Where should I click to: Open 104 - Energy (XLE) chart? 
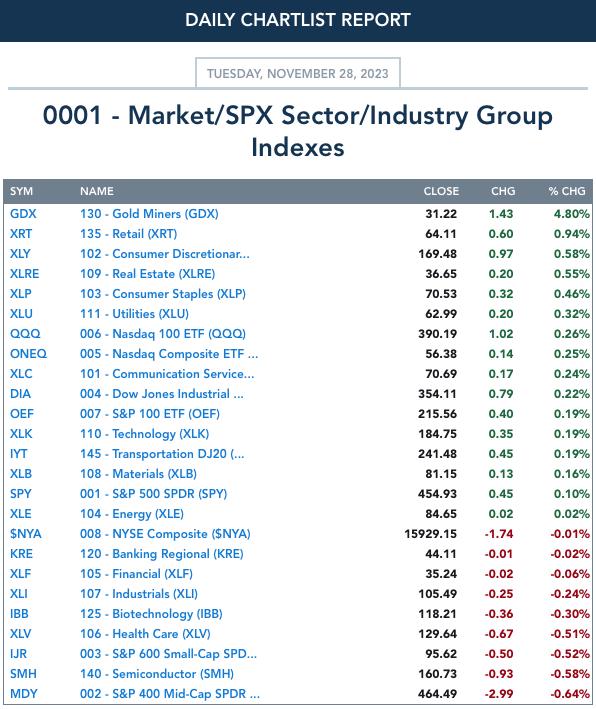(x=132, y=514)
